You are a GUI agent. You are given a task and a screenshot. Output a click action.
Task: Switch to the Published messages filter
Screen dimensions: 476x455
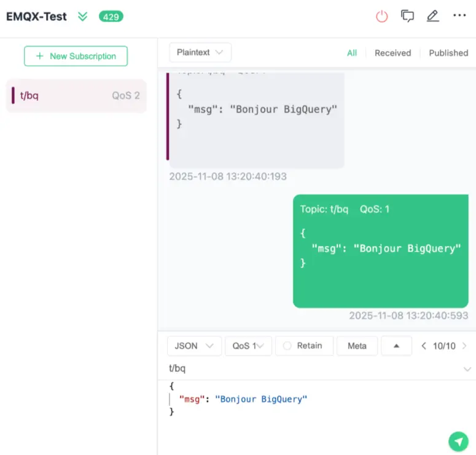tap(448, 53)
